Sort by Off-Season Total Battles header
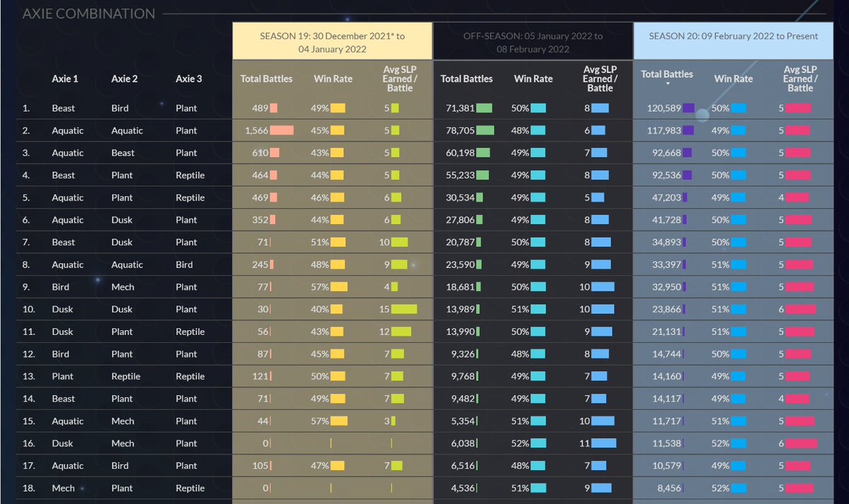Image resolution: width=849 pixels, height=504 pixels. (x=467, y=78)
